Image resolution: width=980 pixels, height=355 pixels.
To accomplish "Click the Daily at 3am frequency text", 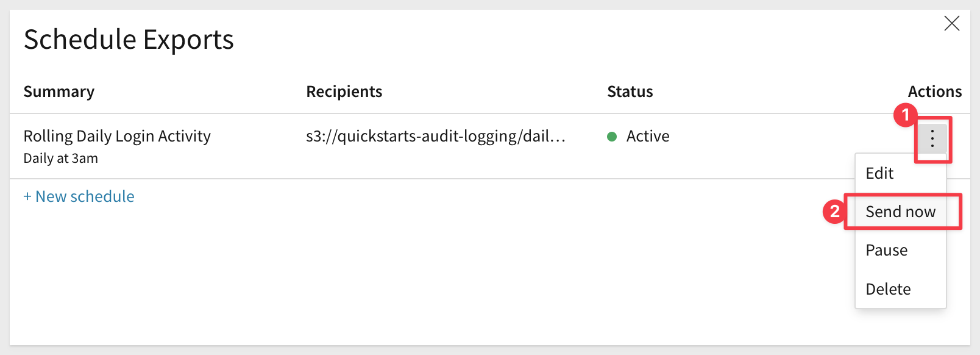I will pyautogui.click(x=60, y=159).
